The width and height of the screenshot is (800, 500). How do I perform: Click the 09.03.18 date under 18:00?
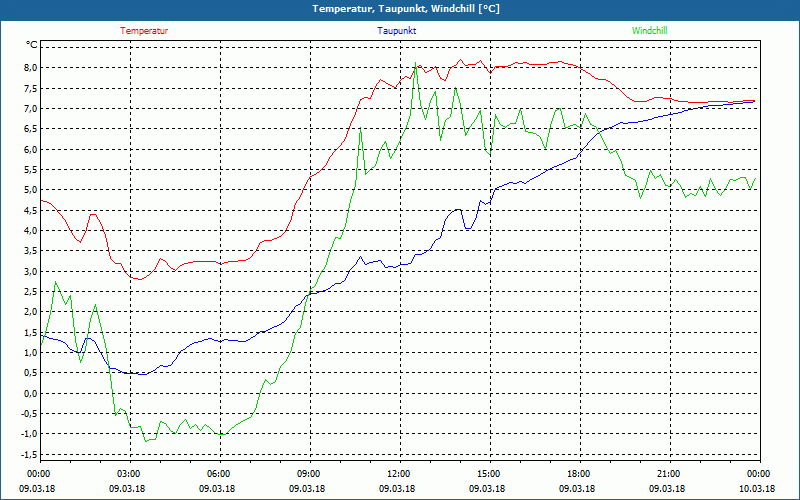(x=577, y=489)
